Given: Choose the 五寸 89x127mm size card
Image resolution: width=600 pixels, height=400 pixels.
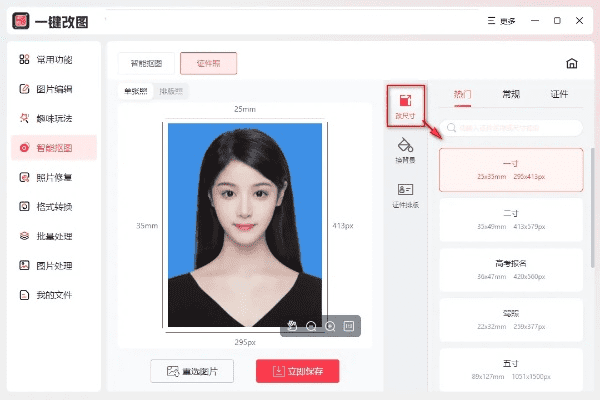Looking at the screenshot, I should (x=511, y=370).
